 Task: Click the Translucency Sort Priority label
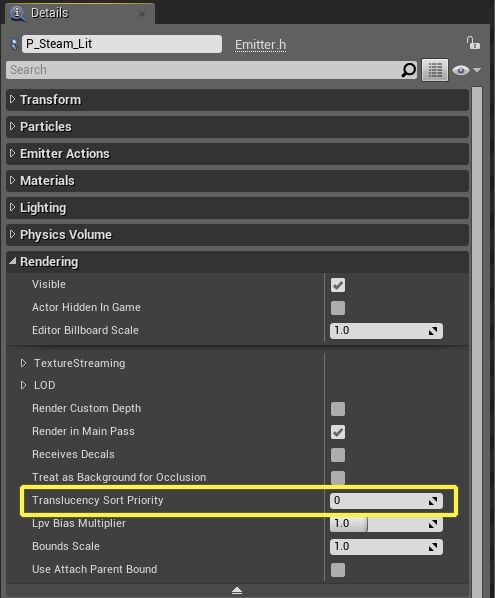click(x=98, y=500)
